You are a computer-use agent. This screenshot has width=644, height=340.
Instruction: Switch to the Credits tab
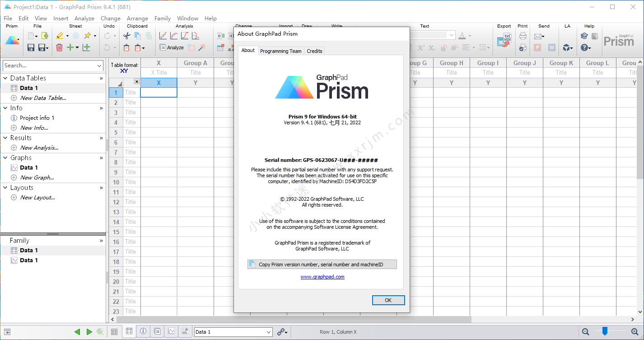pyautogui.click(x=314, y=51)
